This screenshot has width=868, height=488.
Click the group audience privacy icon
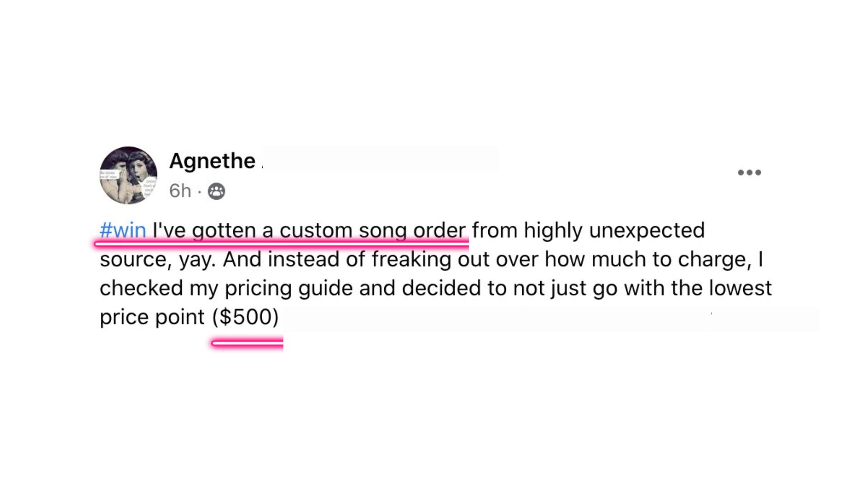[216, 191]
